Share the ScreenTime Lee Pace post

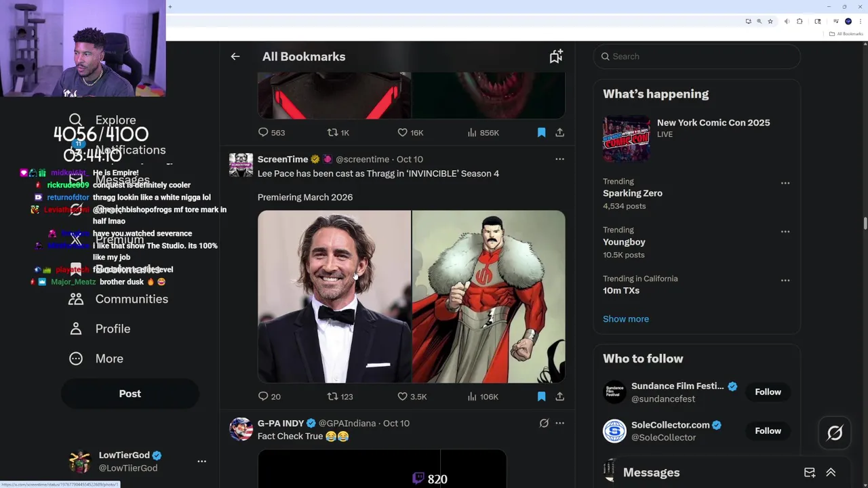pos(560,396)
